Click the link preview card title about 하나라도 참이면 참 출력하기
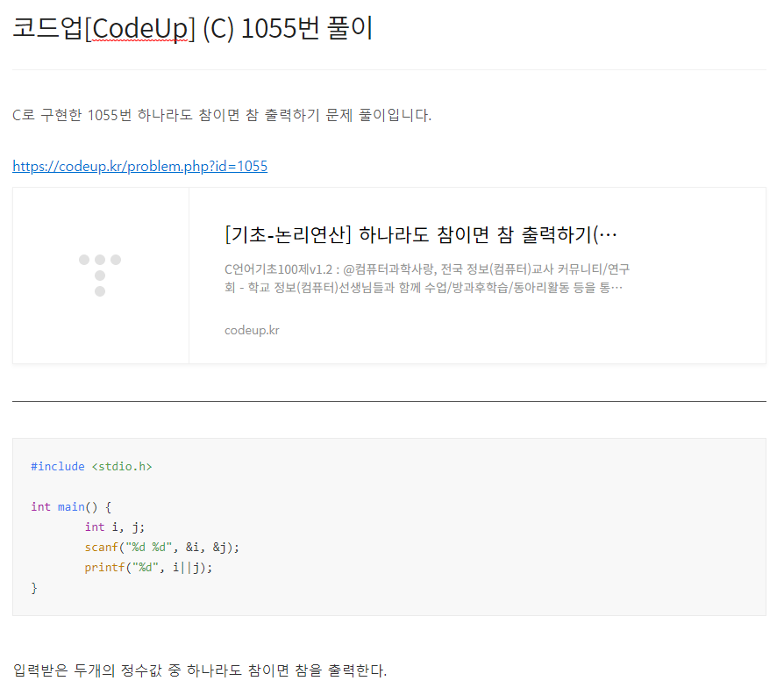Screen dimensions: 784x688 click(421, 234)
